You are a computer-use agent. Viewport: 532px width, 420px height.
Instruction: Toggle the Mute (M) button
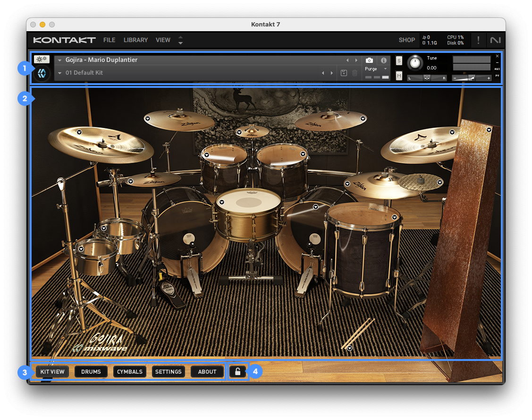399,76
